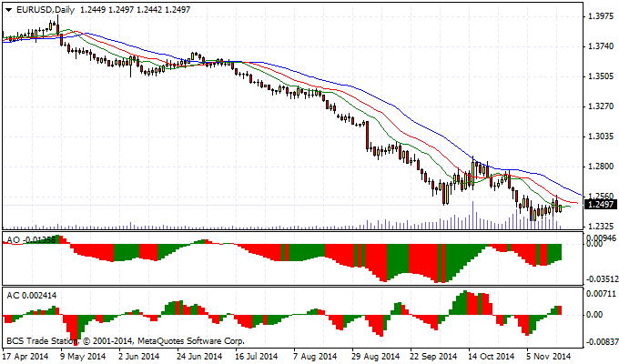Click the AC 0.002414 indicator label
Screen dimensions: 619x364
click(32, 296)
